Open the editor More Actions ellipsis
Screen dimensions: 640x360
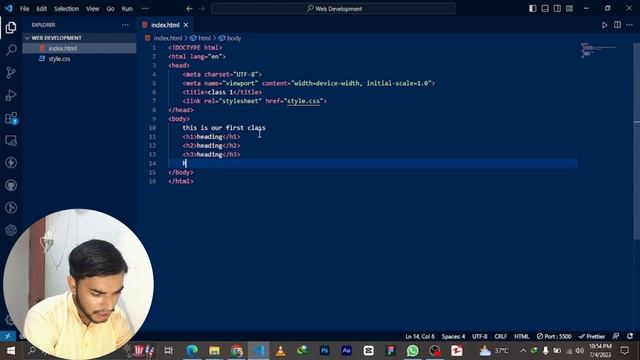coord(629,25)
